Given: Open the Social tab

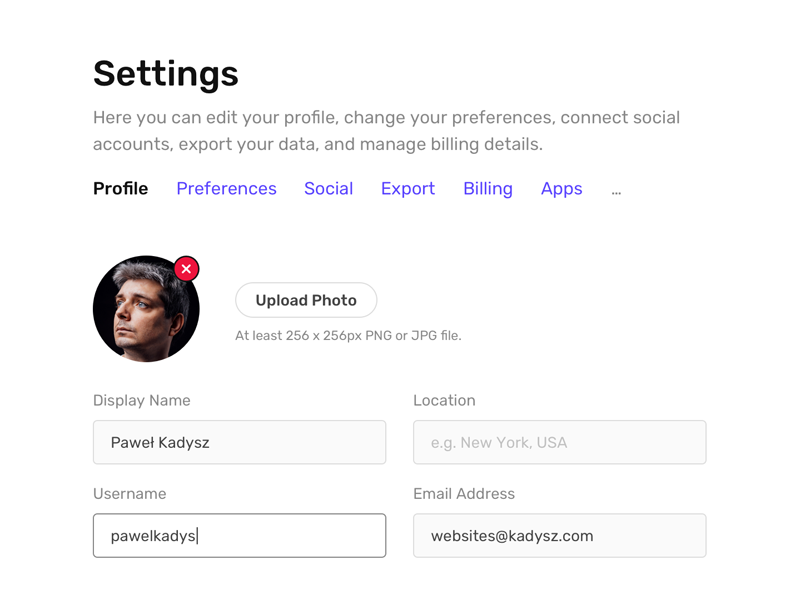Looking at the screenshot, I should (x=328, y=189).
